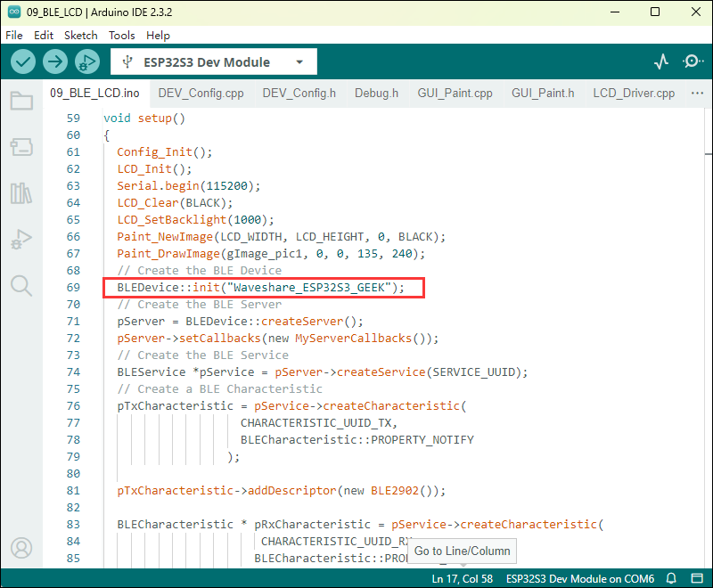
Task: Toggle the bottom panel status icon
Action: coord(695,578)
